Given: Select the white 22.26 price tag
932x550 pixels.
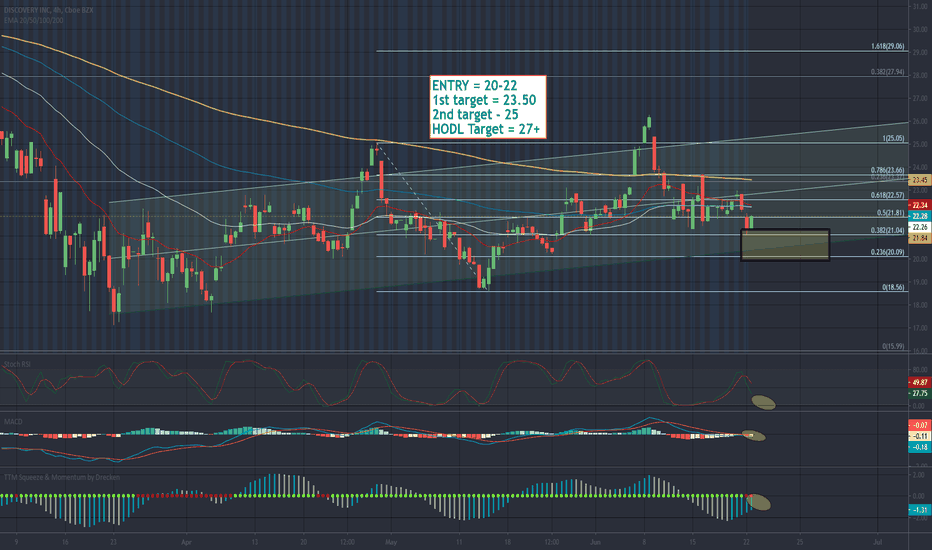Looking at the screenshot, I should [x=920, y=227].
